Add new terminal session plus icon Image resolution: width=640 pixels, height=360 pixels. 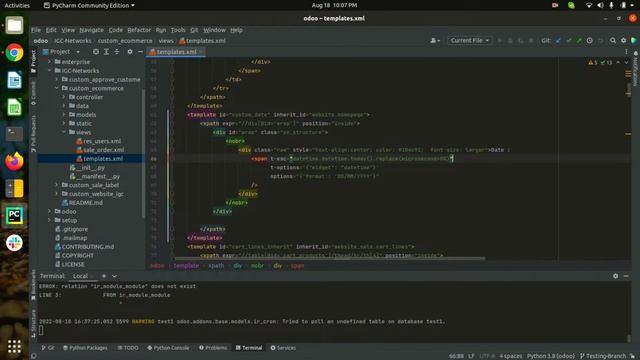click(104, 276)
